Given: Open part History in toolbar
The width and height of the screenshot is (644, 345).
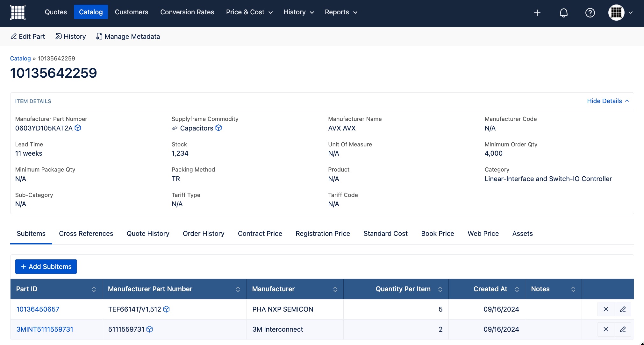Looking at the screenshot, I should pos(70,37).
